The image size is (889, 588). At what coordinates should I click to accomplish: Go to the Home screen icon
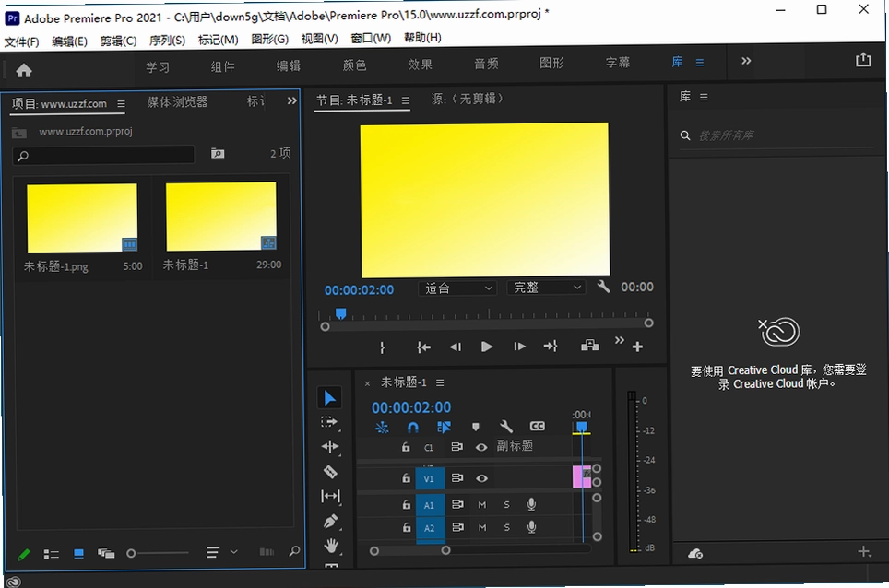coord(24,70)
